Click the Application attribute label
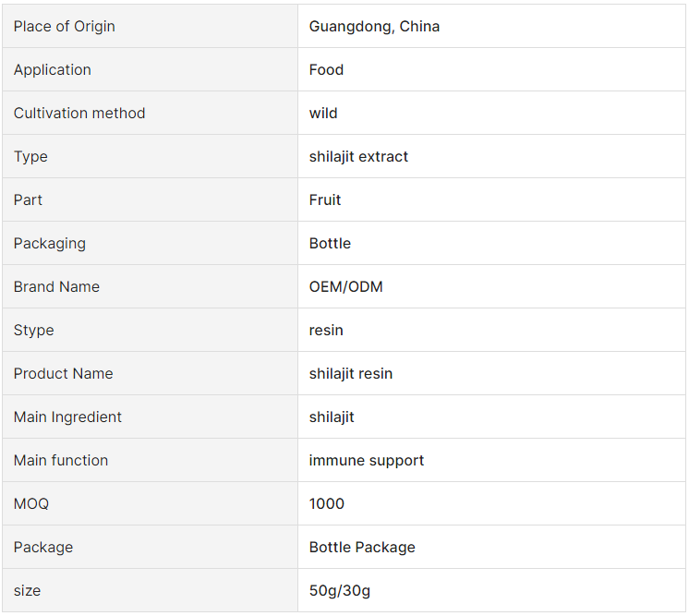This screenshot has width=689, height=616. click(53, 70)
